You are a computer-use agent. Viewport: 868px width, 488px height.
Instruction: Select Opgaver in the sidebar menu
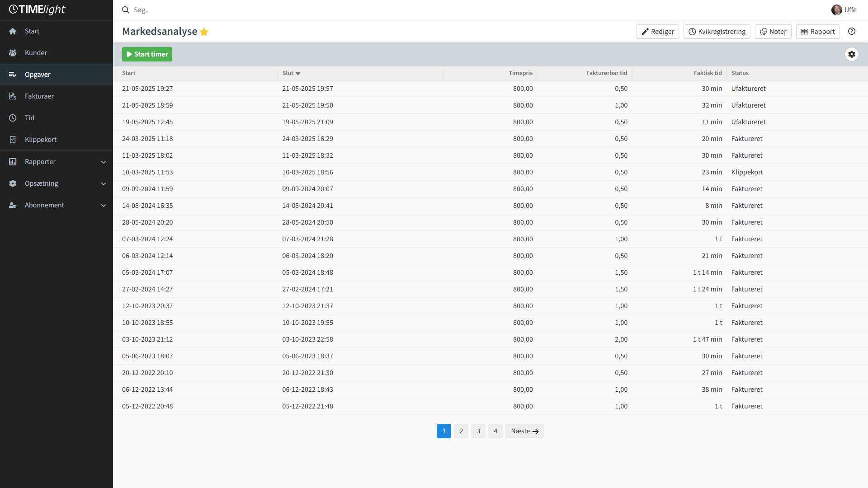[x=38, y=75]
